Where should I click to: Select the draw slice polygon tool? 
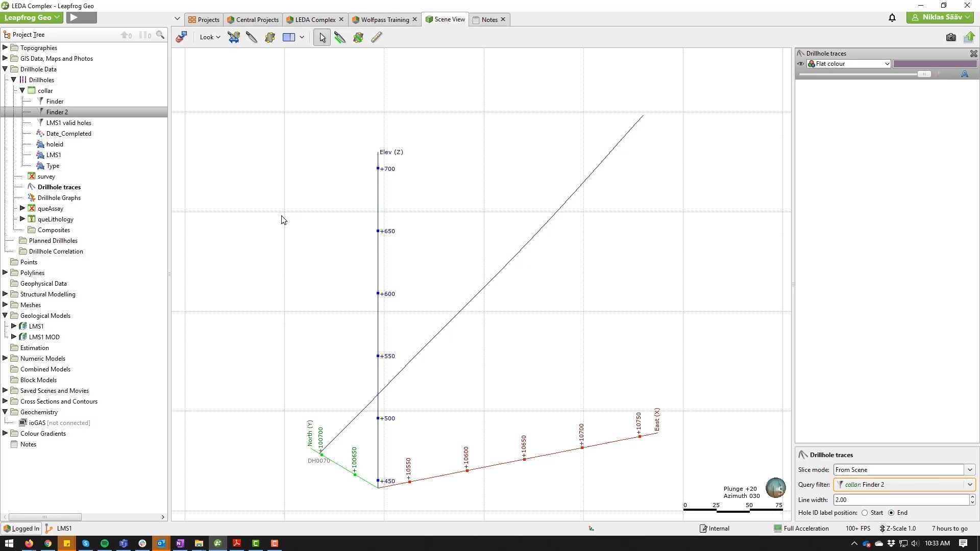pos(358,37)
